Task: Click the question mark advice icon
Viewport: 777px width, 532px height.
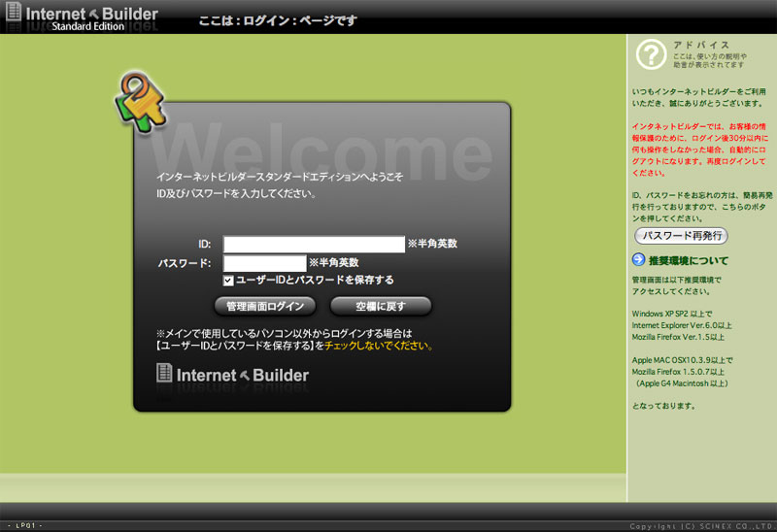Action: tap(651, 55)
